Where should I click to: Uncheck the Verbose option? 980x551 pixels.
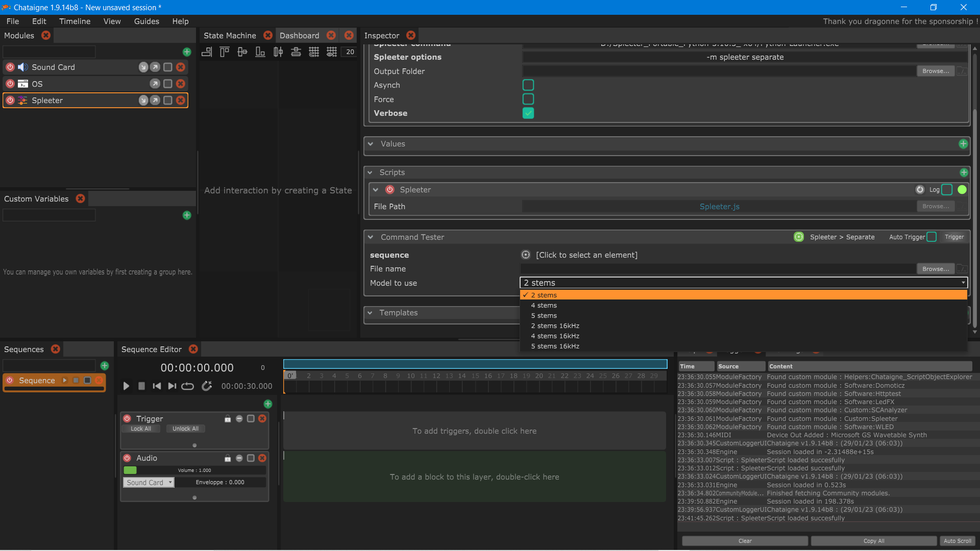coord(528,113)
